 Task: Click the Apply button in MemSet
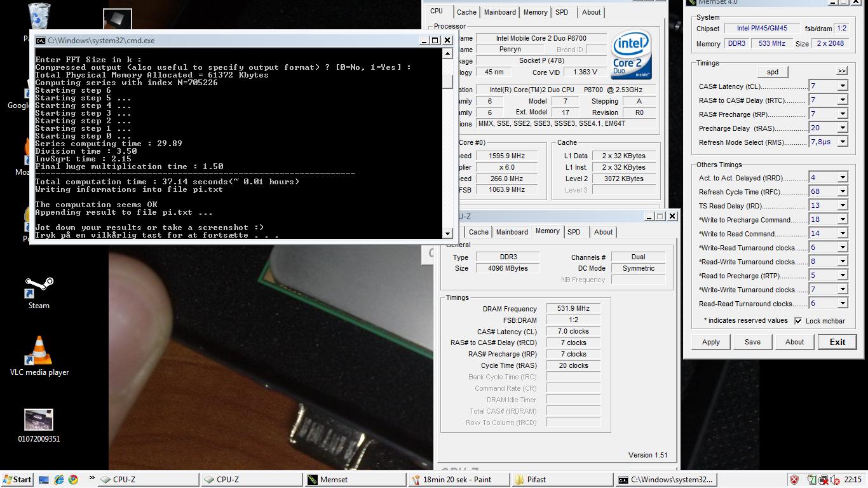pyautogui.click(x=711, y=342)
